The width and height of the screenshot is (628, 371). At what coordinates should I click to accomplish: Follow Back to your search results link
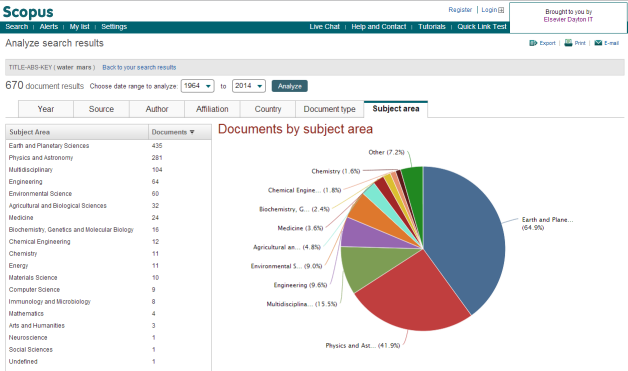pos(139,67)
